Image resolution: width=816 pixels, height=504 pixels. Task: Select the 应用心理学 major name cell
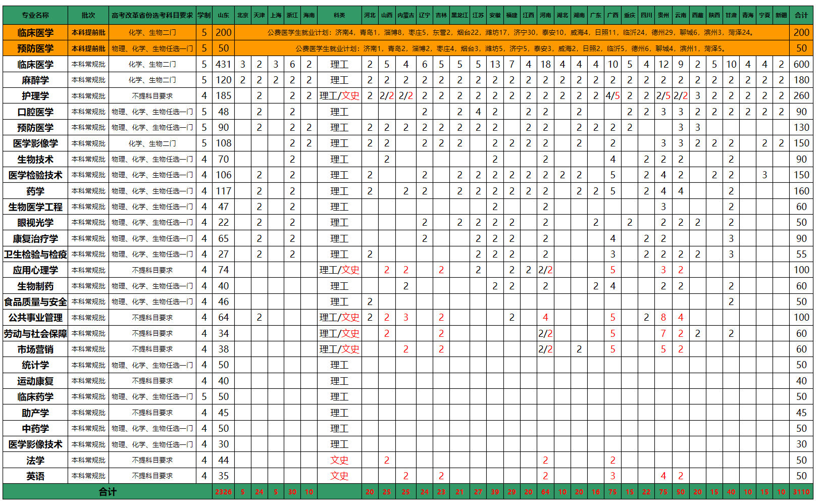coord(35,270)
